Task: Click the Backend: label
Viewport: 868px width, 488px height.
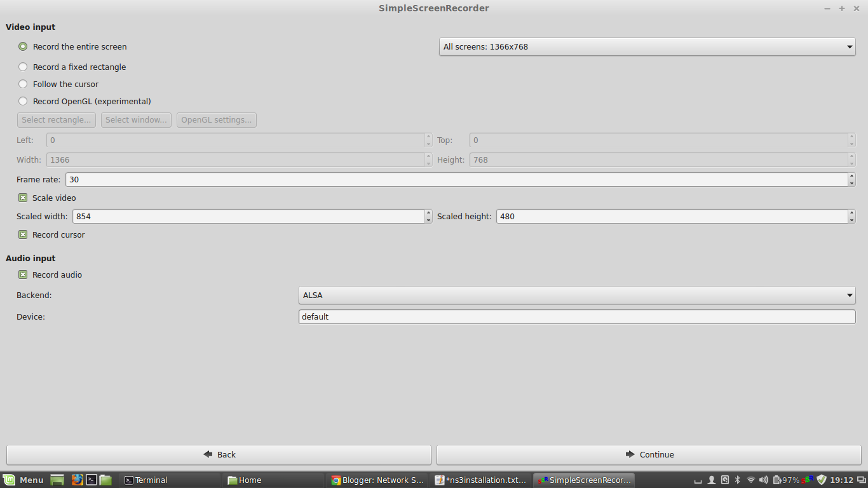Action: click(x=34, y=295)
